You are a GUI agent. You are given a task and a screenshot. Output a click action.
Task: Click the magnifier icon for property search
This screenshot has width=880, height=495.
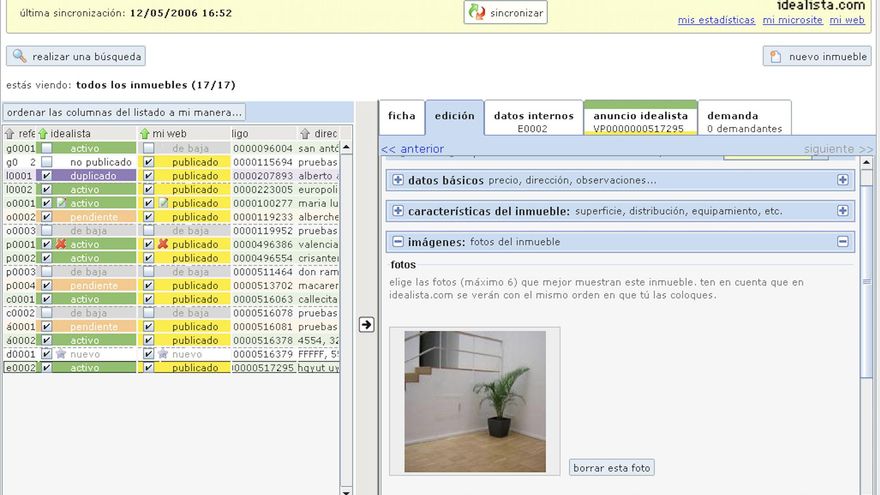pos(19,57)
